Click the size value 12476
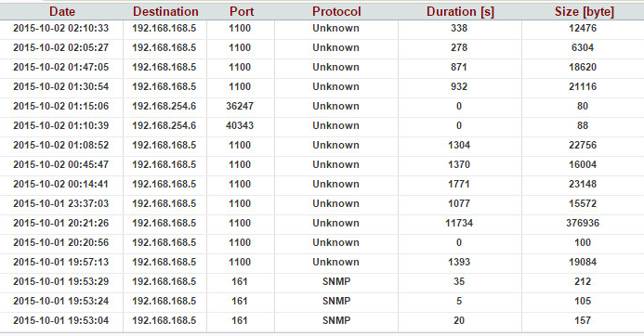The image size is (644, 336). coord(583,28)
